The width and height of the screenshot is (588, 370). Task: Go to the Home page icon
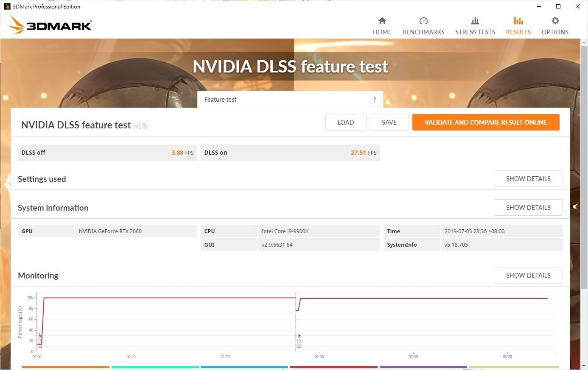point(382,21)
